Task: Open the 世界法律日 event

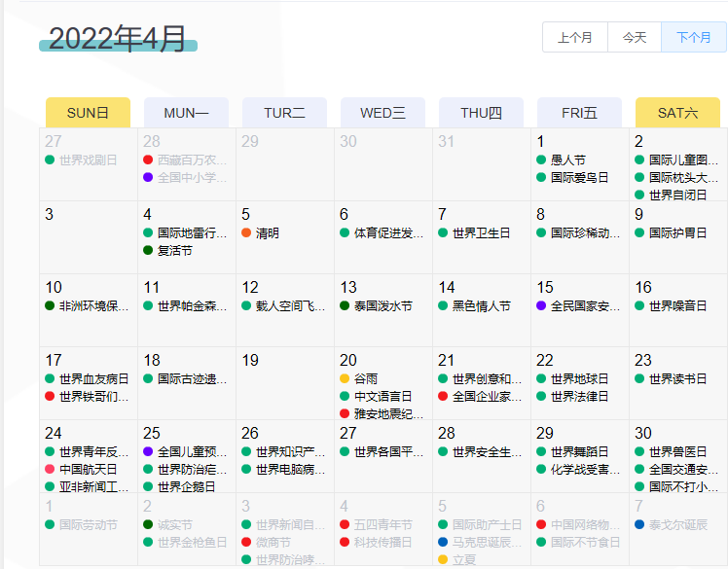Action: point(579,396)
